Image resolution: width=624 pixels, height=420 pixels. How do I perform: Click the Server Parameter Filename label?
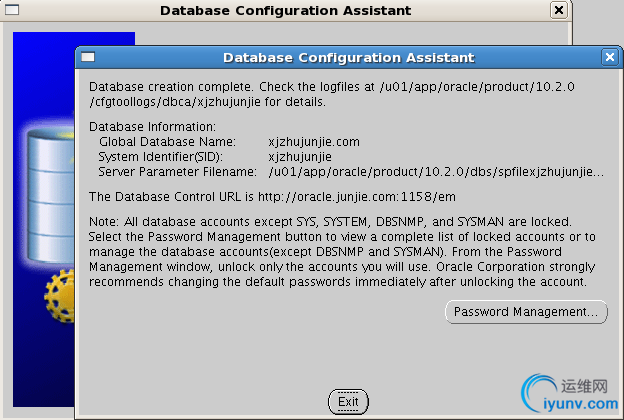coord(178,172)
